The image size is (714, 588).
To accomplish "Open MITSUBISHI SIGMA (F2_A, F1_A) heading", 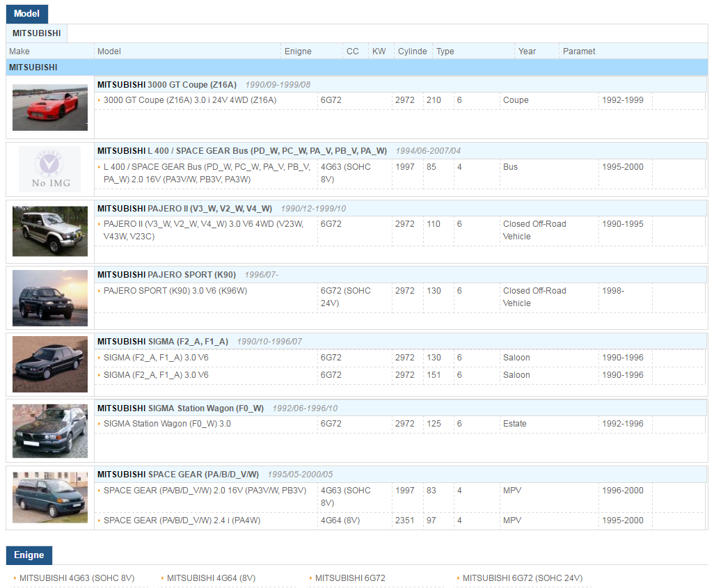I will pos(163,342).
